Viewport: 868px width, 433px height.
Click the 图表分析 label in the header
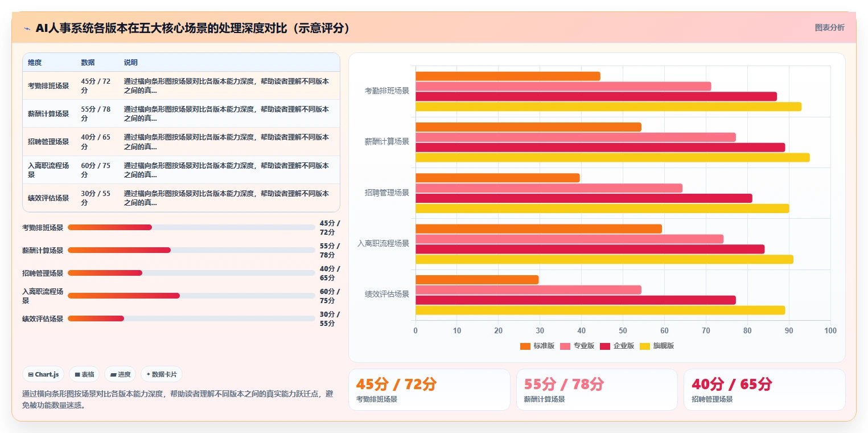point(829,27)
